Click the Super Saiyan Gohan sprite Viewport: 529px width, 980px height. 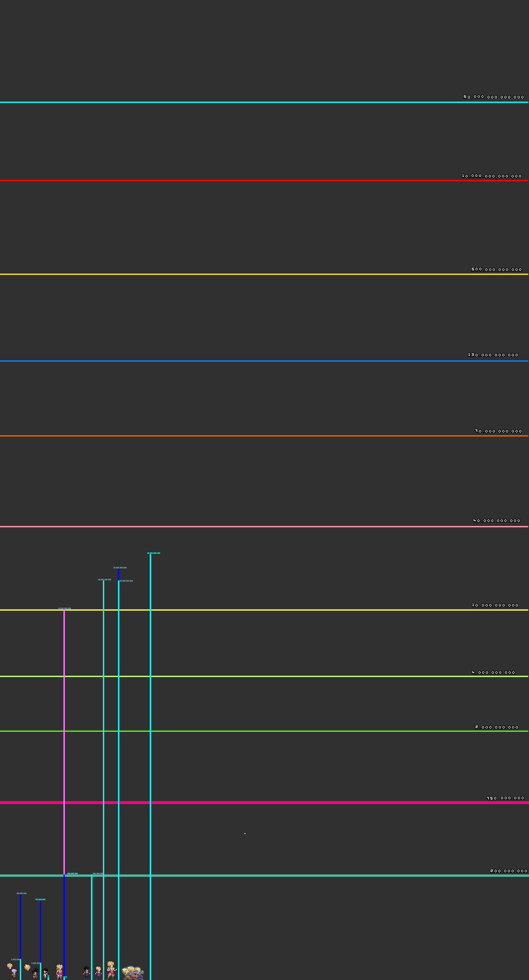[99, 973]
